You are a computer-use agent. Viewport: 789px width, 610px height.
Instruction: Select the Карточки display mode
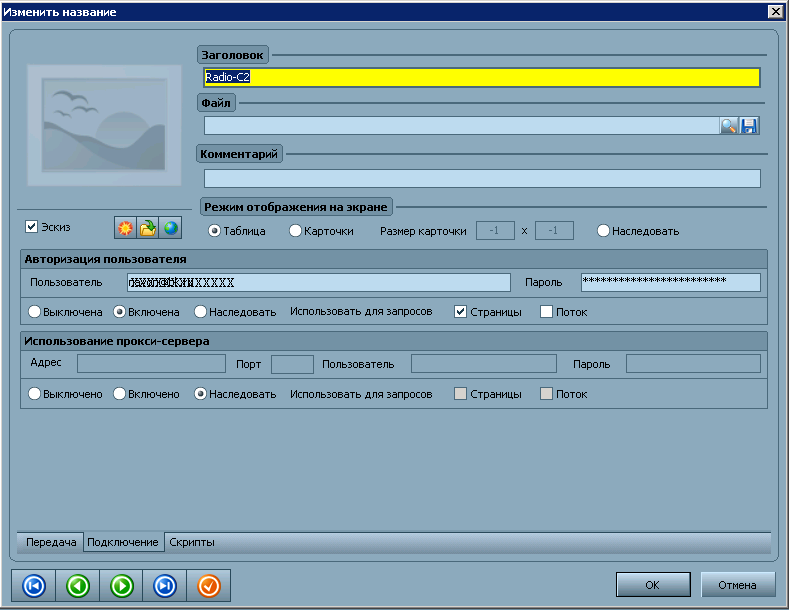coord(296,231)
